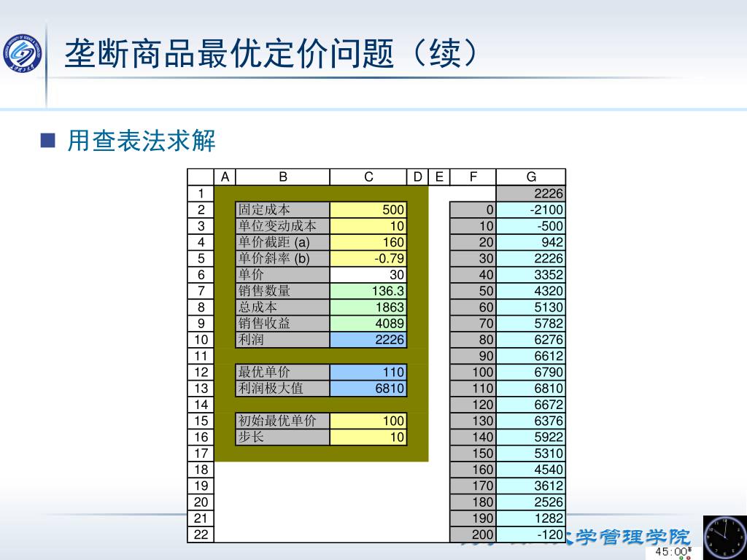Select column header D
The image size is (747, 560).
click(x=418, y=177)
